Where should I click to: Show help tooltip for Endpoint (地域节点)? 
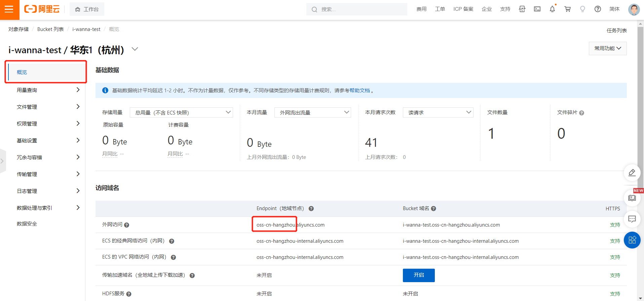(x=311, y=208)
